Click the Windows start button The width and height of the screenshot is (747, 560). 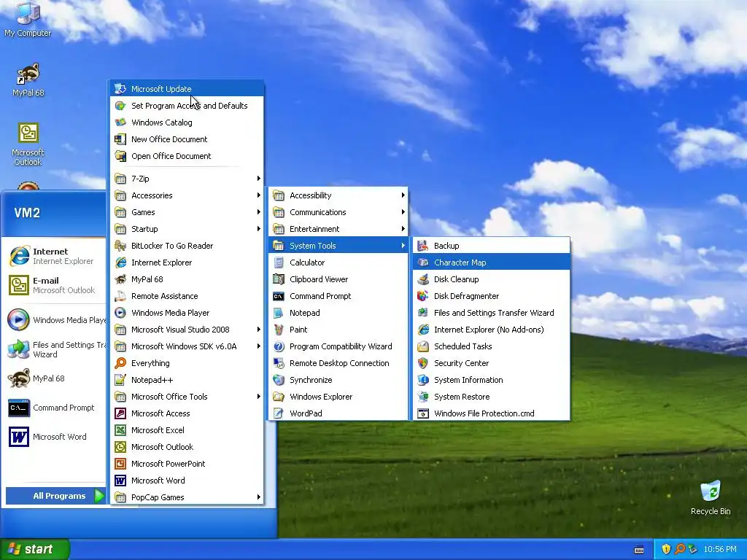click(34, 549)
